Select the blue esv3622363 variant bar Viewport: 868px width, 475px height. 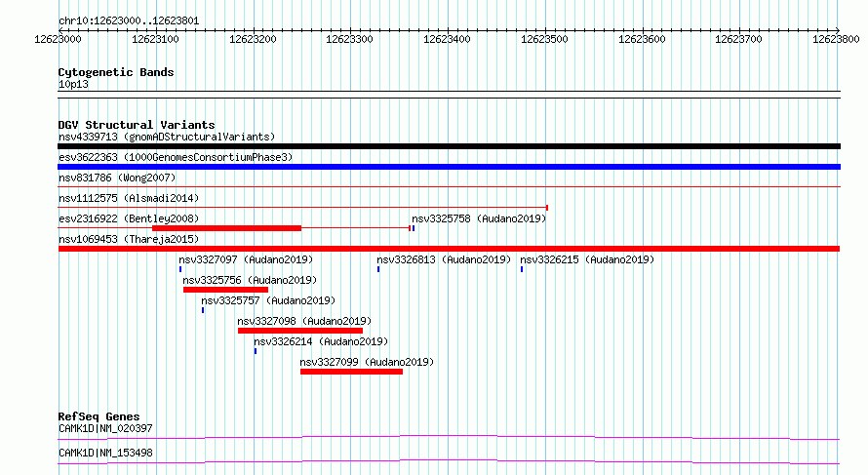coord(449,167)
